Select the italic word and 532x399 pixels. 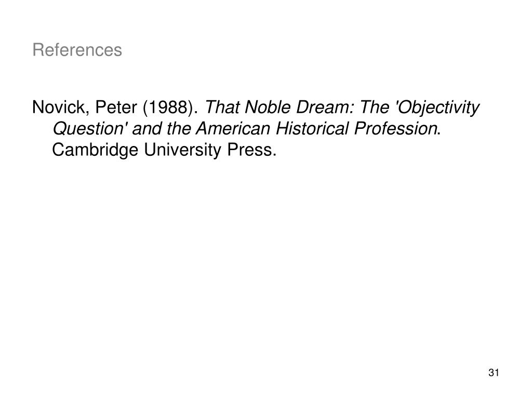point(147,129)
